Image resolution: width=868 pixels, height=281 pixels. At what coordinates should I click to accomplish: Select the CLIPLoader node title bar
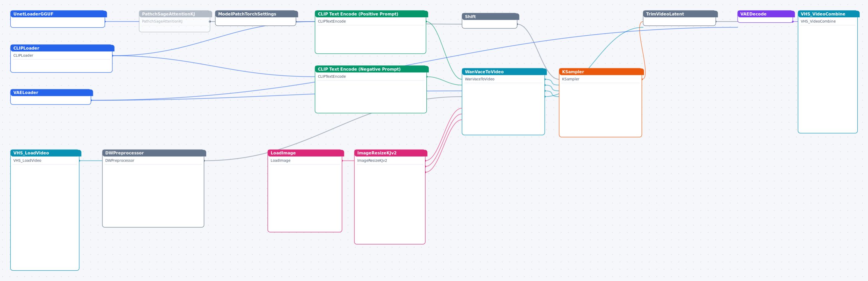point(62,48)
